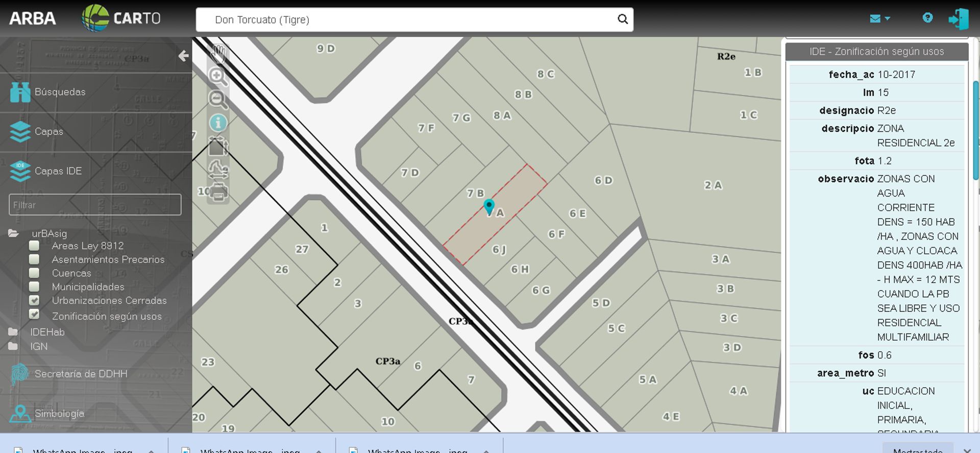Click the zoom out magnifier tool

pos(218,99)
